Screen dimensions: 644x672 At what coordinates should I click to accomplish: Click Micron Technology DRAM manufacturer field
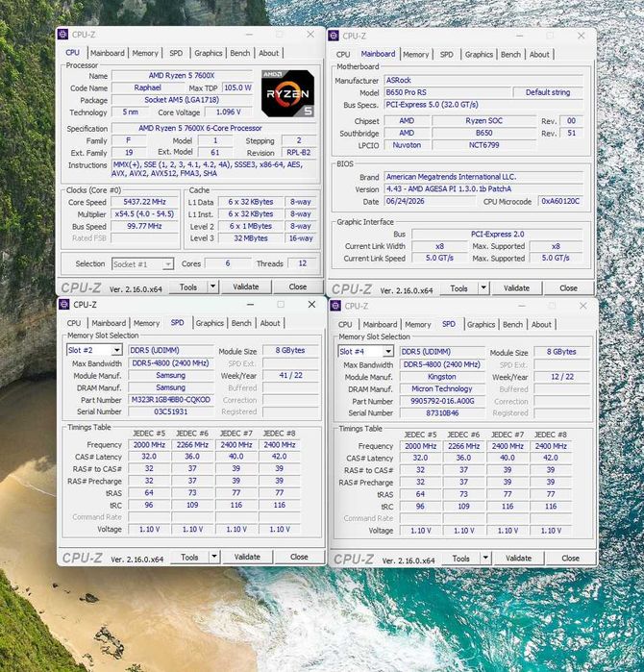pos(442,388)
